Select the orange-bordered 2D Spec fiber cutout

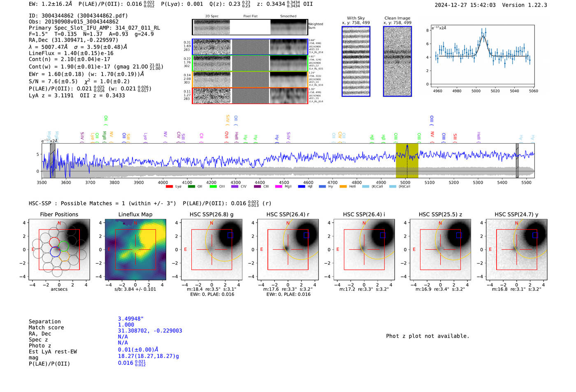point(212,79)
